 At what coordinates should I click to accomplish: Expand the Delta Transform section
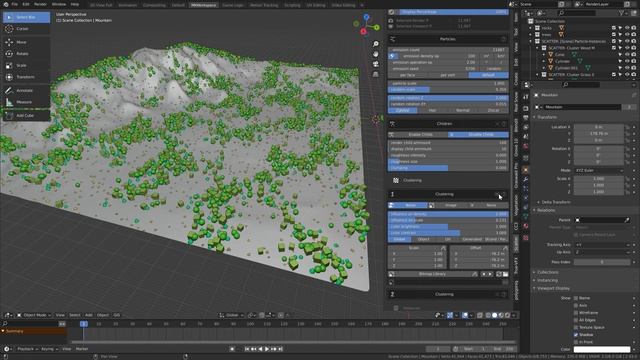click(x=556, y=202)
